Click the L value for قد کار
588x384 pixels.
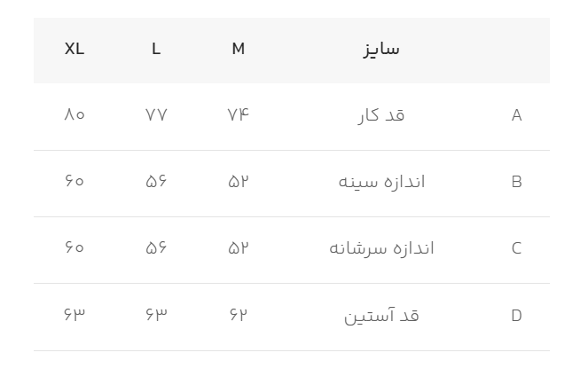[156, 115]
